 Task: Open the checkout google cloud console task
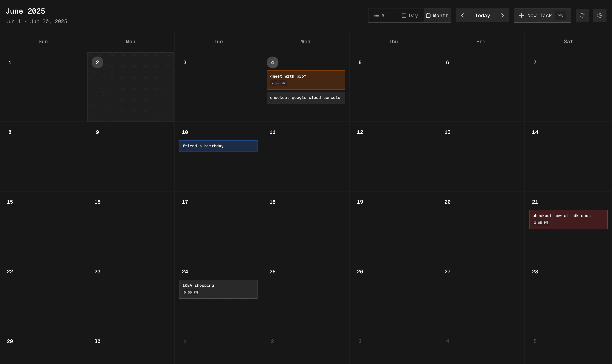(306, 98)
